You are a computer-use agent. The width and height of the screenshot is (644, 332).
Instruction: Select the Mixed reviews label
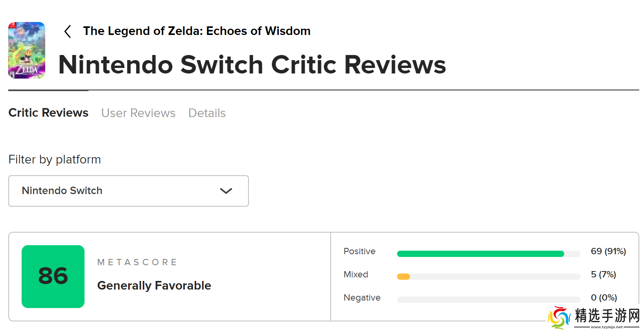356,275
